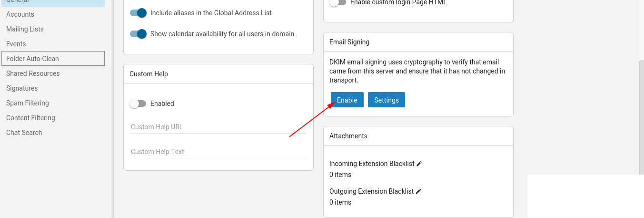
Task: Click the Custom Help URL field
Action: click(x=218, y=127)
